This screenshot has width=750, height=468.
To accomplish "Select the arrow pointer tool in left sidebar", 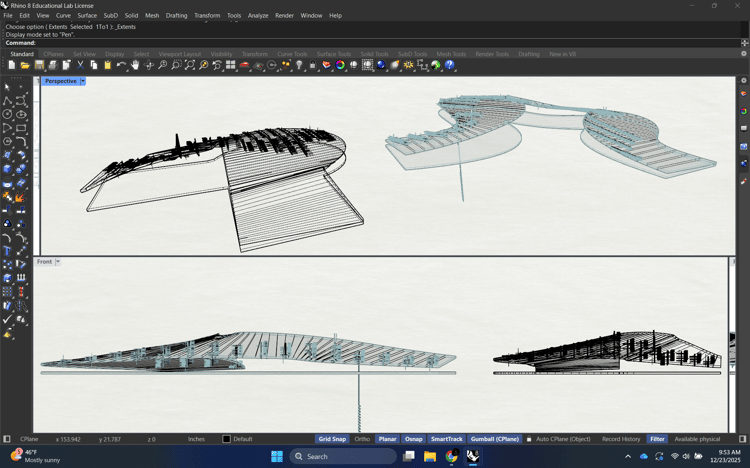I will click(7, 88).
